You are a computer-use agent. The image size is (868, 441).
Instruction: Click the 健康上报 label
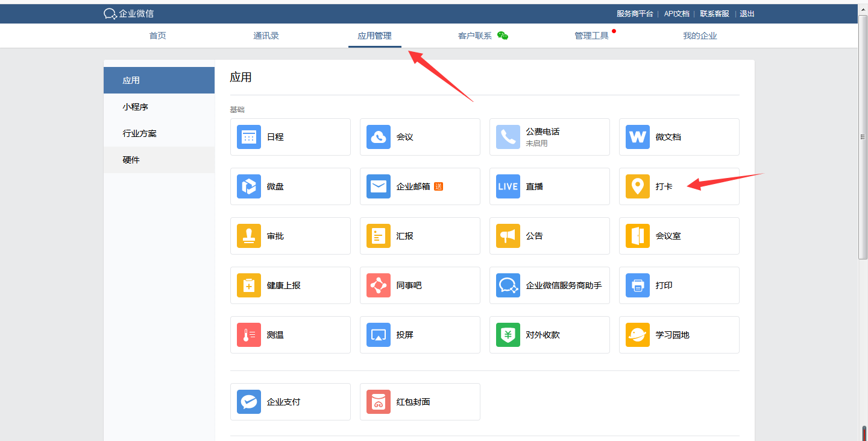(284, 285)
